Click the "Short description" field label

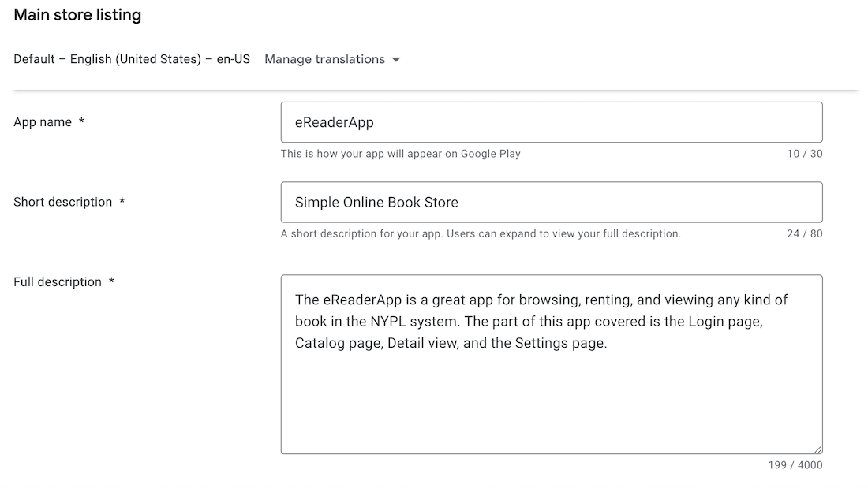[63, 202]
